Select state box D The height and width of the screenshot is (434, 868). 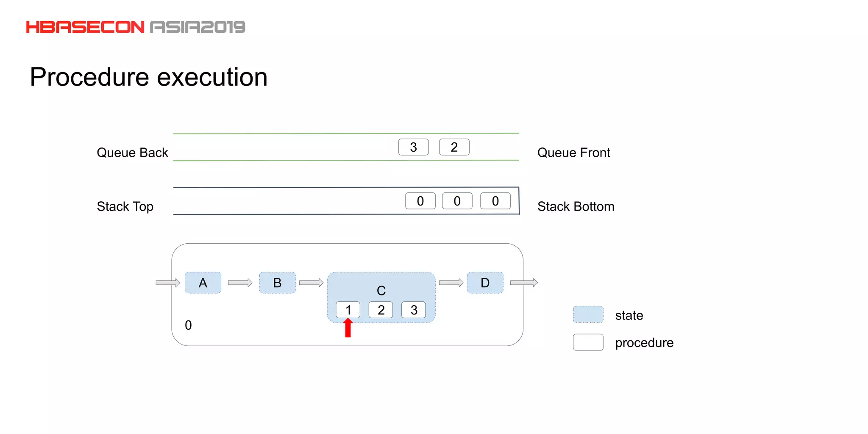point(485,283)
